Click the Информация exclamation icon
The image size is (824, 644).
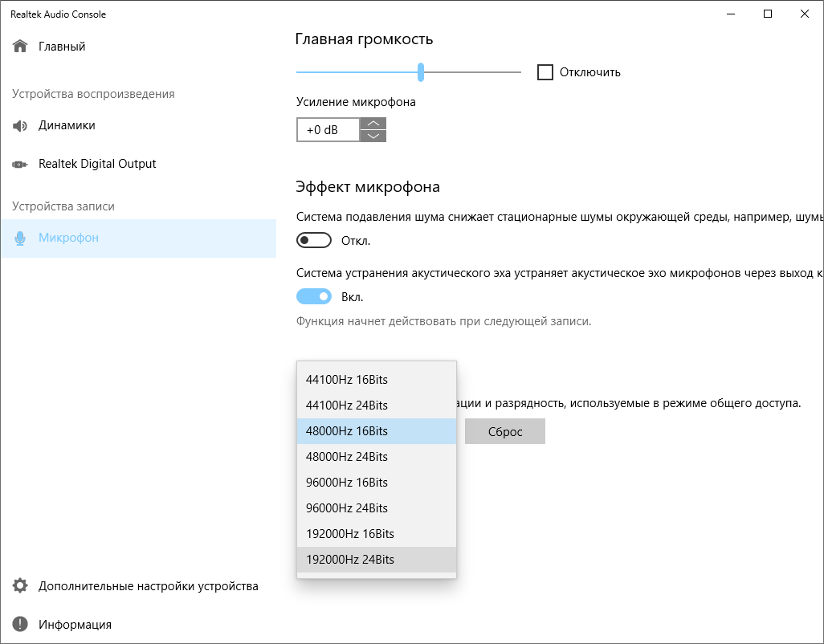pyautogui.click(x=20, y=625)
